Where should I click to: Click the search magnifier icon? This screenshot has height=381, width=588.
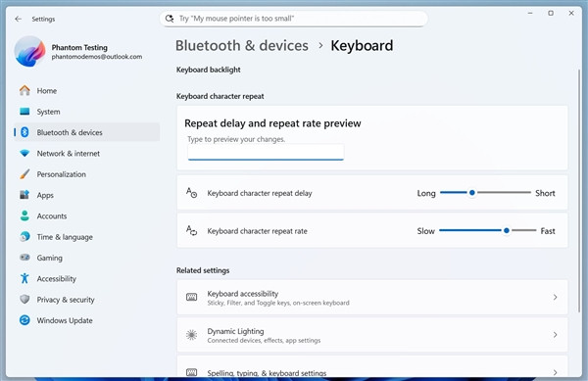click(x=170, y=19)
